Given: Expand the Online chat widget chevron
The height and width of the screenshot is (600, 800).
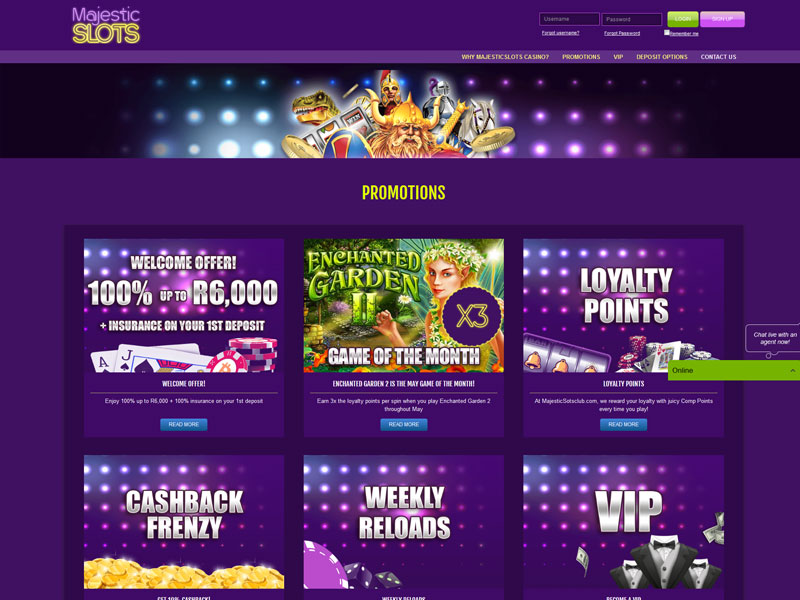Looking at the screenshot, I should point(792,370).
